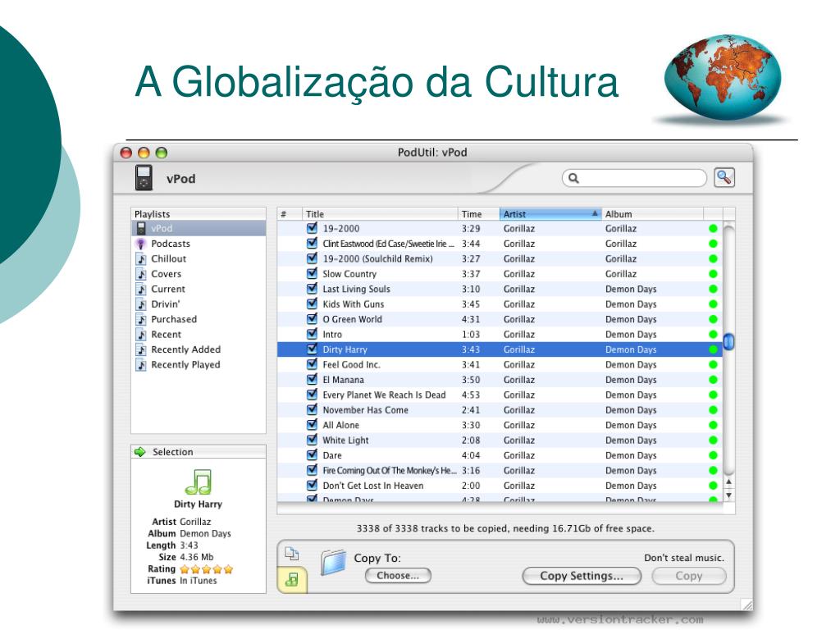Click the Choose... destination button
This screenshot has width=840, height=630.
coord(398,576)
